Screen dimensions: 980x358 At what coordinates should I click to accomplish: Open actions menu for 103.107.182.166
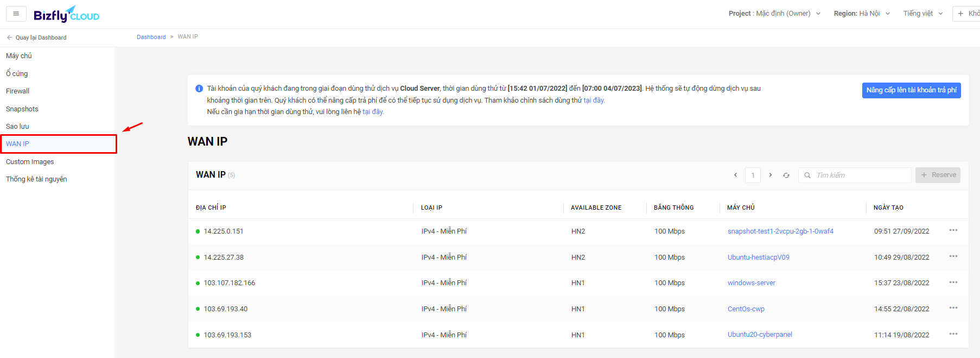(x=953, y=282)
